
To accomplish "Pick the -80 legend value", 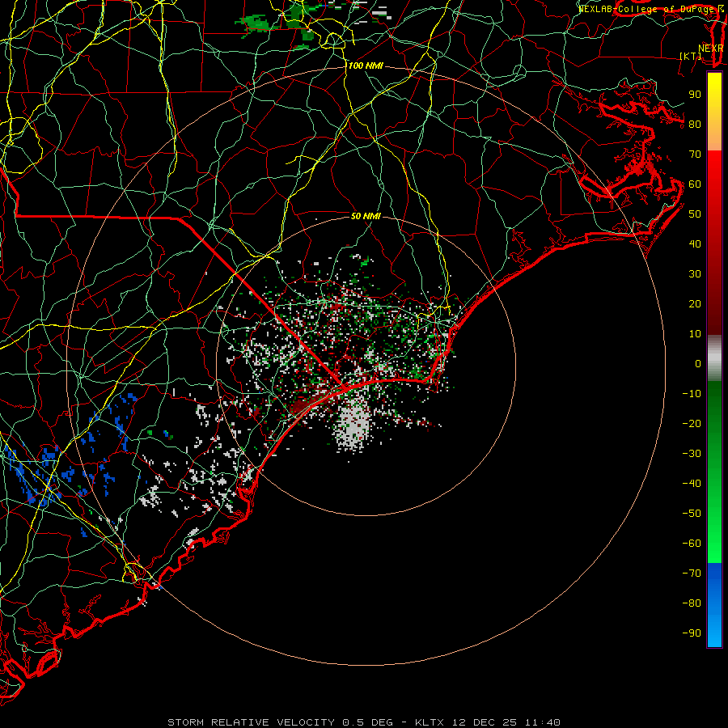I will click(x=692, y=603).
